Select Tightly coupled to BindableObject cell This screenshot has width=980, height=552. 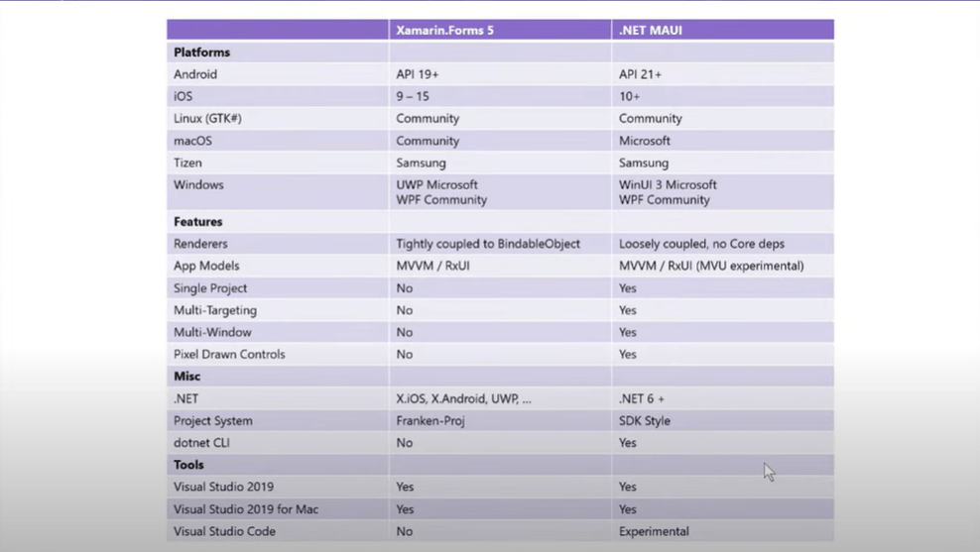pyautogui.click(x=488, y=244)
